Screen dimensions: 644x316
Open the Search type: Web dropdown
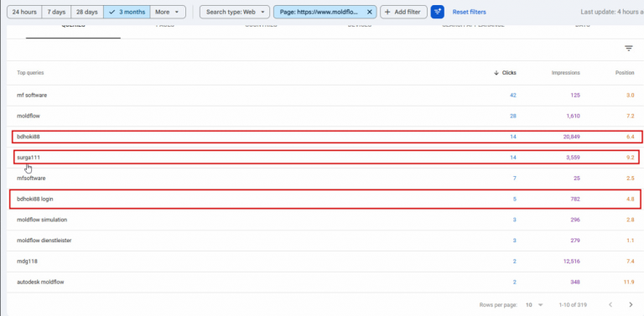pyautogui.click(x=235, y=12)
